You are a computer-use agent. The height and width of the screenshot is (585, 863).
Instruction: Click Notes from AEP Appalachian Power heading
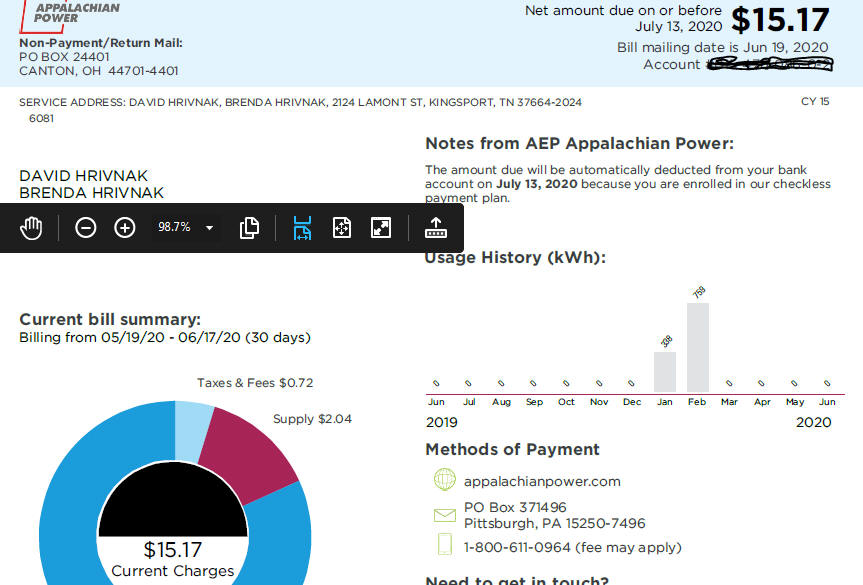point(580,144)
